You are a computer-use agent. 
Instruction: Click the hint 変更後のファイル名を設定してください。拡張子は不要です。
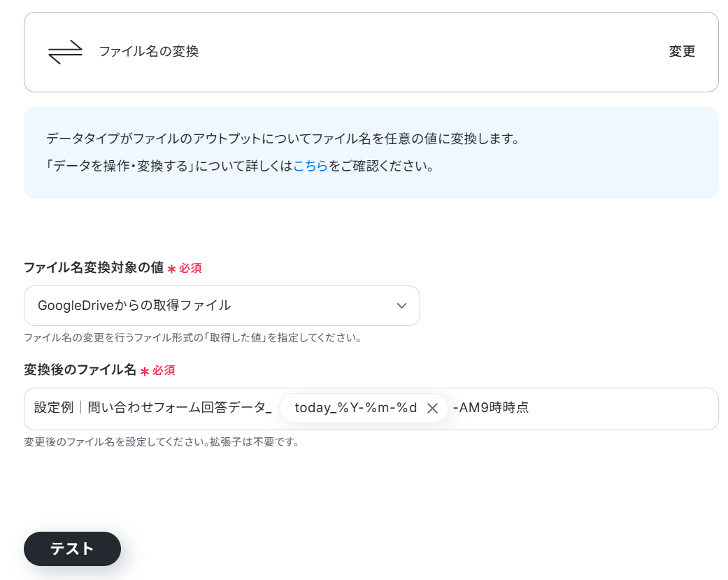tap(162, 441)
